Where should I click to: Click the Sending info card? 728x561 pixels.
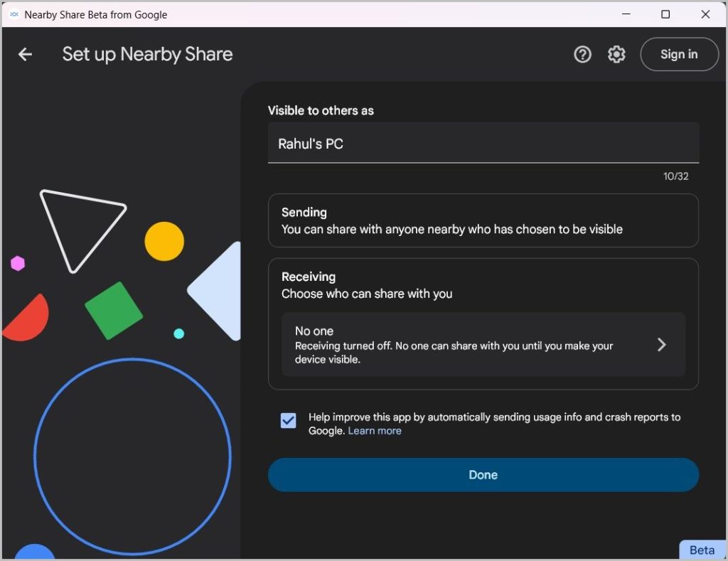pos(483,220)
